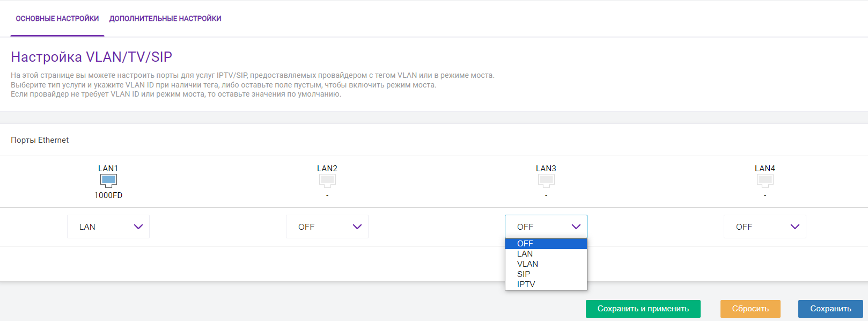This screenshot has width=868, height=321.
Task: Open Дополнительные настройки tab
Action: [165, 19]
